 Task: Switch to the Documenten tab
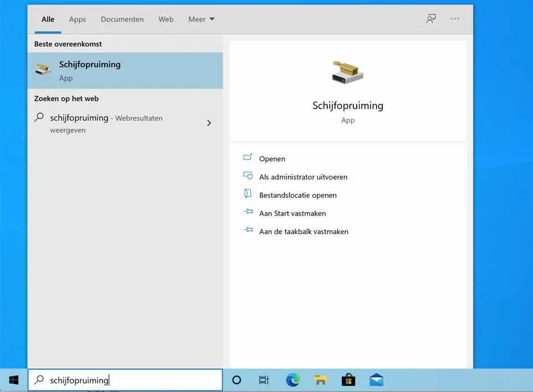122,19
